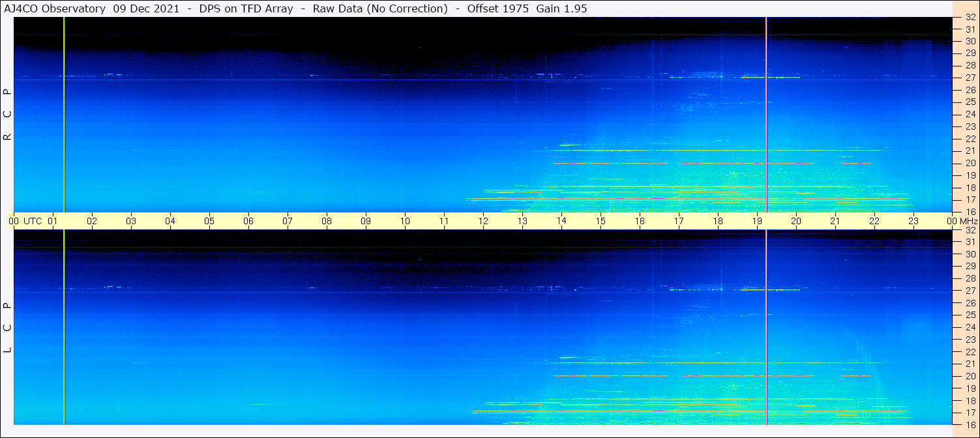Pick the 13 hour label on time axis
Screen dimensions: 980x438
coord(522,221)
